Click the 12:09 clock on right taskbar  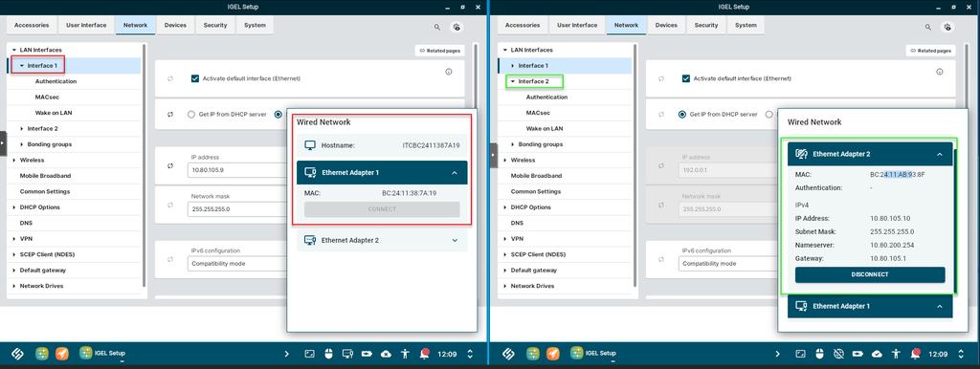coord(938,354)
